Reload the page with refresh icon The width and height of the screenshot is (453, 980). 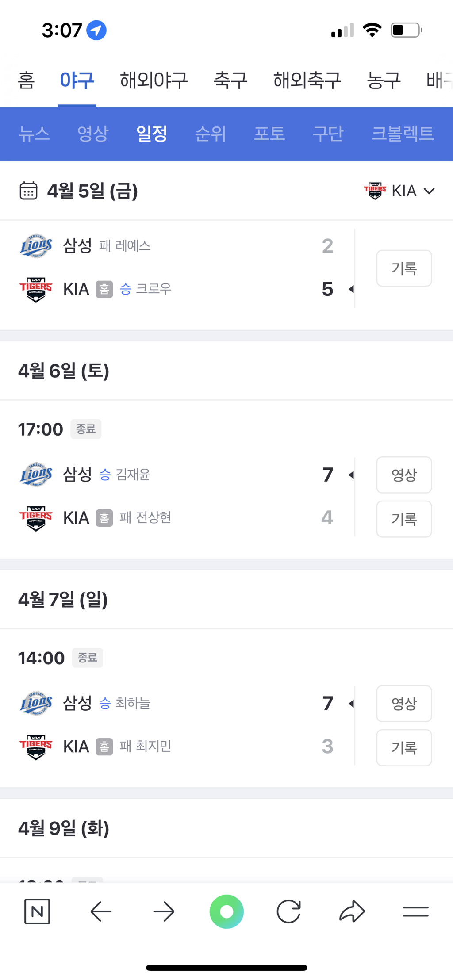(289, 911)
